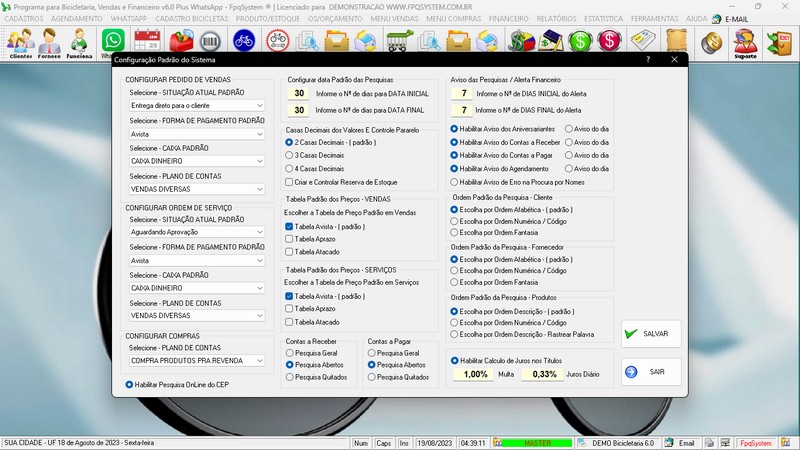Open service order CAIXA DINHEIRO dropdown
This screenshot has height=450, width=800.
click(197, 288)
